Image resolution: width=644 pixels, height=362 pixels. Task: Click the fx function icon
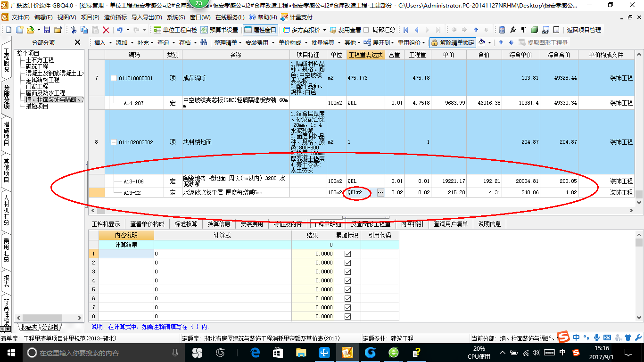click(x=513, y=30)
